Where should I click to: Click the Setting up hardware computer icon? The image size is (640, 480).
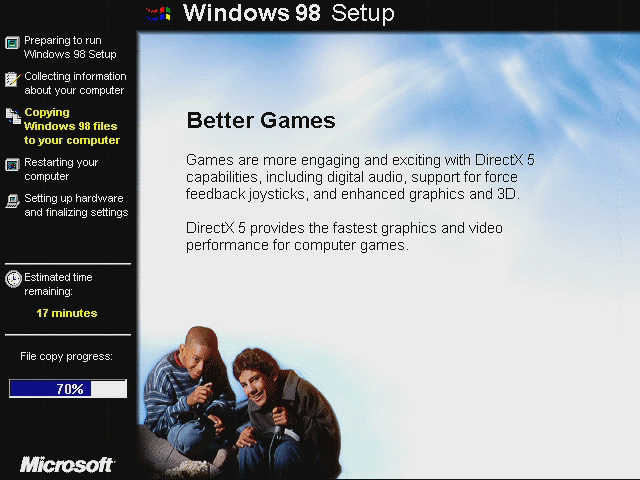pos(13,201)
